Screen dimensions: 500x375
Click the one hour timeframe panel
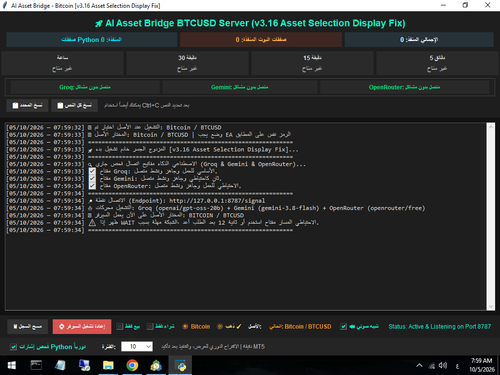[x=62, y=63]
